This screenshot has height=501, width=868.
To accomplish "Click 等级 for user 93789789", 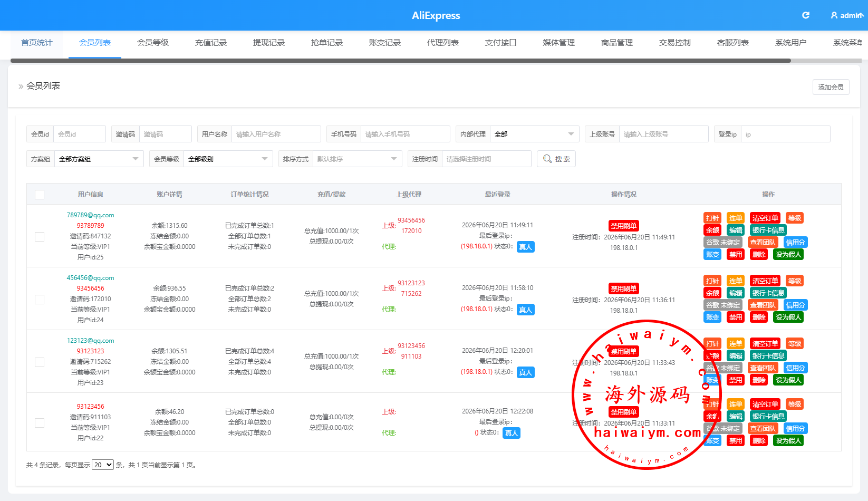I will tap(795, 218).
